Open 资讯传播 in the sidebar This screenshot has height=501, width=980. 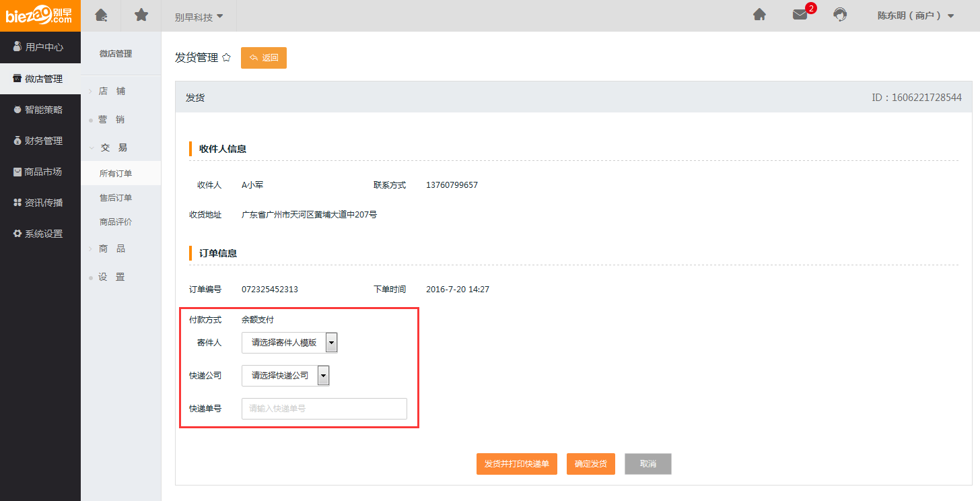point(40,203)
